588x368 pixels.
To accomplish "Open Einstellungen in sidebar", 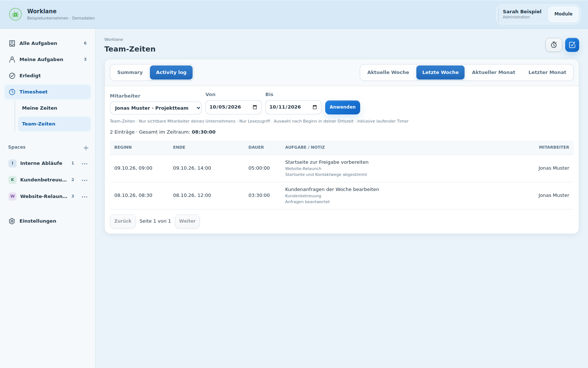I will pos(48,221).
